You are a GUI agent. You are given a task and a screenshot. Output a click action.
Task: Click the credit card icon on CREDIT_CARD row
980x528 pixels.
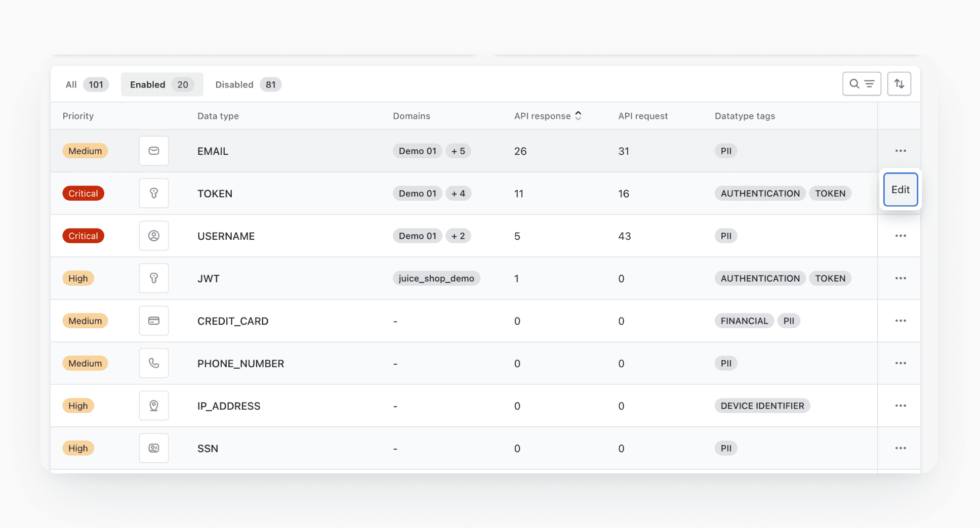(x=153, y=321)
